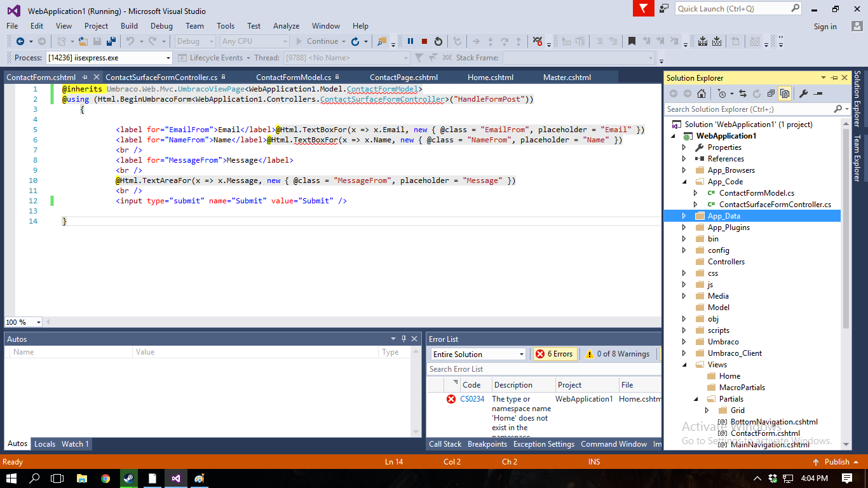Open the Entire Solution scope dropdown

[x=521, y=354]
